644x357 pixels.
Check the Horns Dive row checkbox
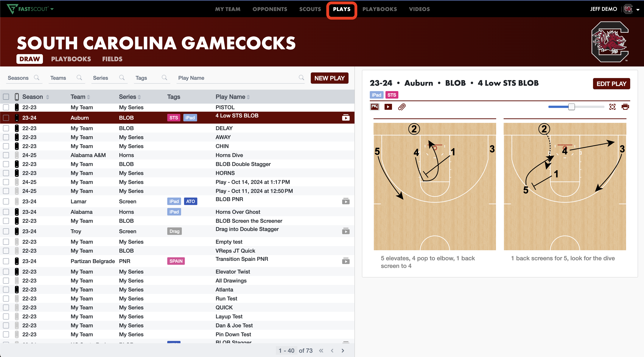click(x=6, y=155)
